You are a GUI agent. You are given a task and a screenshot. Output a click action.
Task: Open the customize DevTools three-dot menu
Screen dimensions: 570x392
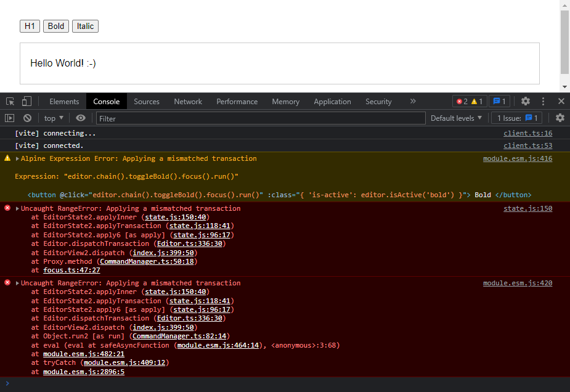point(543,100)
